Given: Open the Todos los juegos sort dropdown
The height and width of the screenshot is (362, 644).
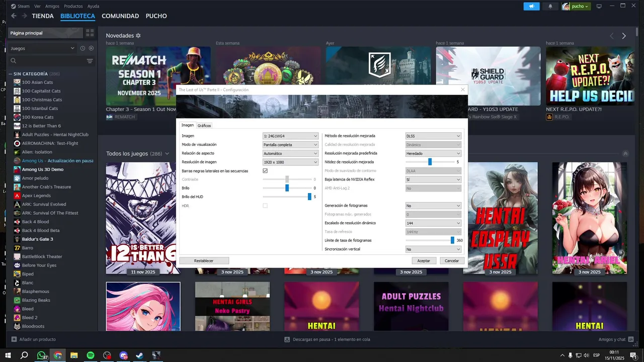Looking at the screenshot, I should coord(167,153).
